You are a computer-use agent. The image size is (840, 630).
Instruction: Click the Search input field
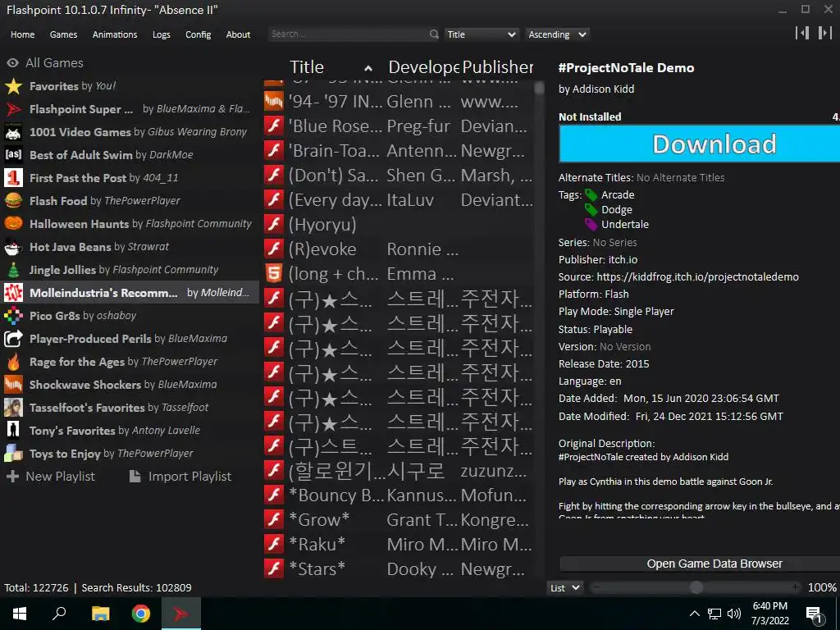pos(349,34)
